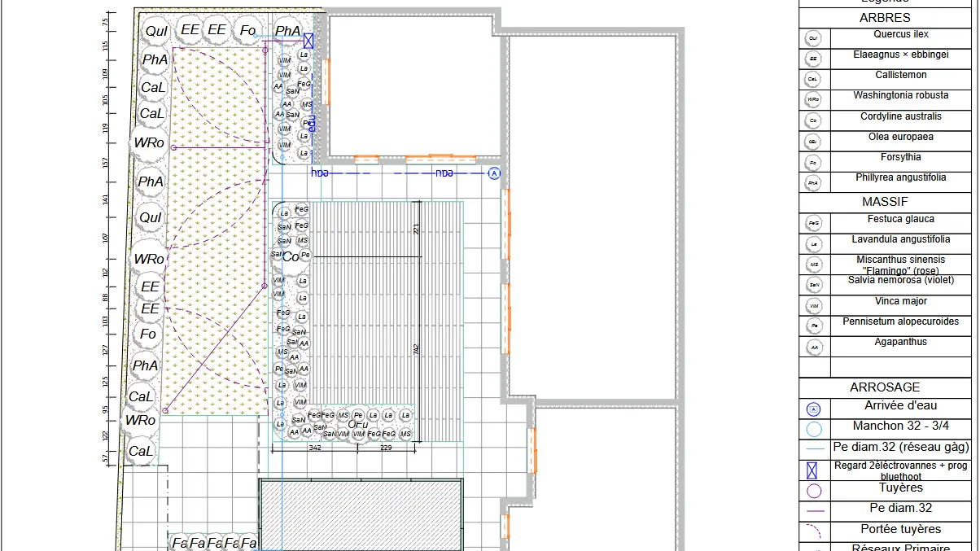
Task: Click the "Tuyères" legend label
Action: click(901, 488)
